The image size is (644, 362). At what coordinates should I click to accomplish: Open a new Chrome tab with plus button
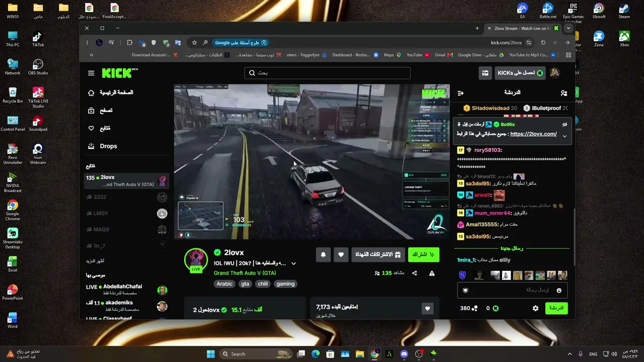coord(477,28)
